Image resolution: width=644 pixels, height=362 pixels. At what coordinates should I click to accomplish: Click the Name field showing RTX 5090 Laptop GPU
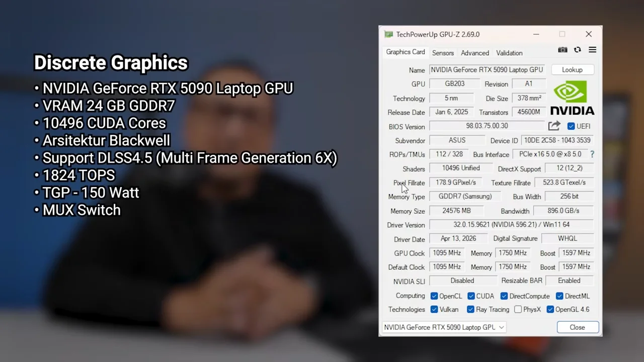(487, 70)
